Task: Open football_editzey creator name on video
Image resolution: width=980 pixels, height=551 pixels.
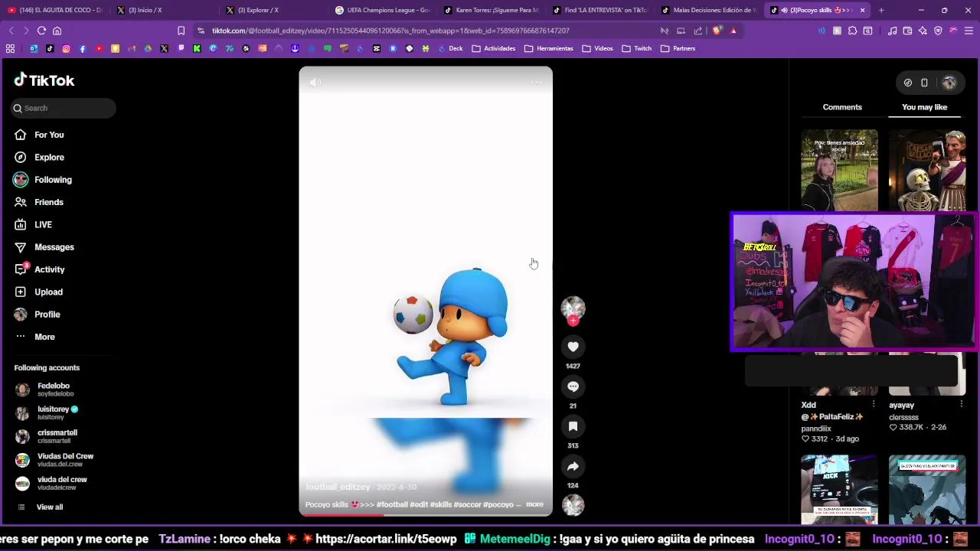Action: click(x=338, y=487)
